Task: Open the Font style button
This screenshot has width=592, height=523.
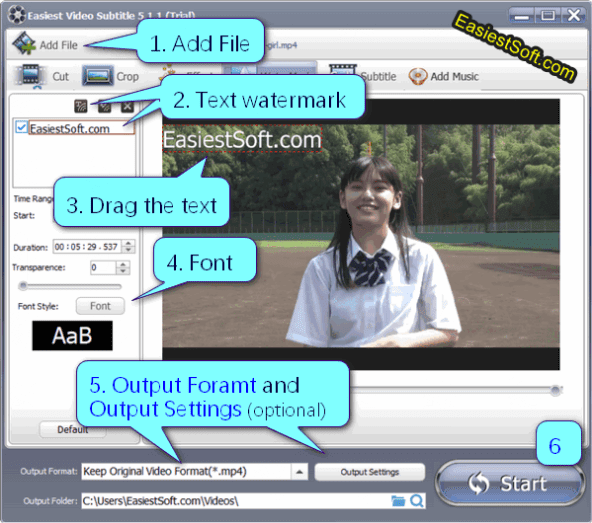Action: pyautogui.click(x=100, y=306)
